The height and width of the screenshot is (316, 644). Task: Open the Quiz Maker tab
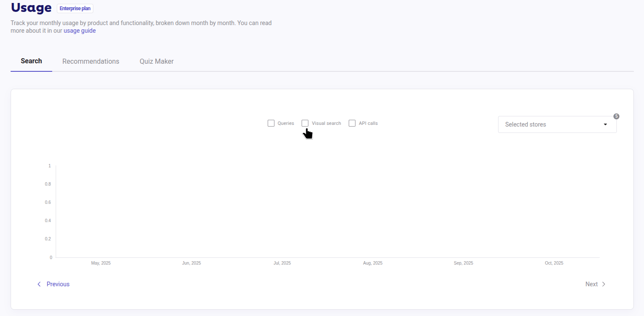click(x=157, y=61)
